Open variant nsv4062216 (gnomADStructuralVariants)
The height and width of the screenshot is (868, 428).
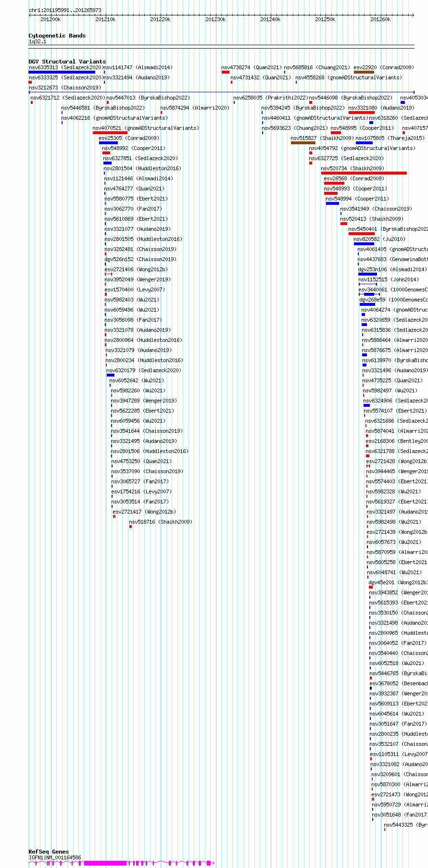tap(114, 118)
